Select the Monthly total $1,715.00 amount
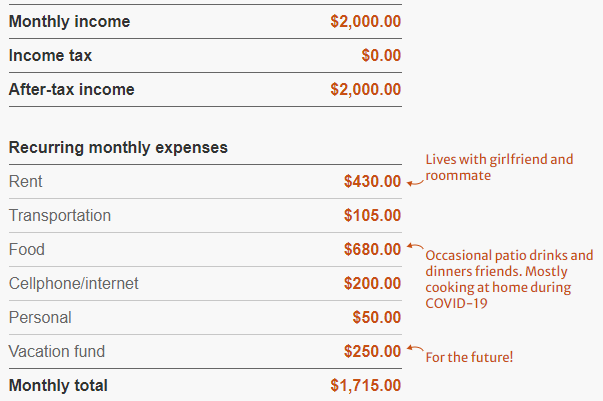The height and width of the screenshot is (401, 603). [x=366, y=386]
